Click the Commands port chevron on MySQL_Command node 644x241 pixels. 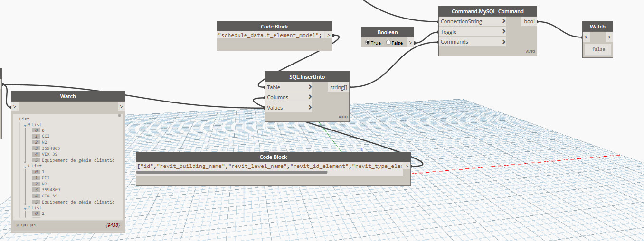[x=503, y=42]
